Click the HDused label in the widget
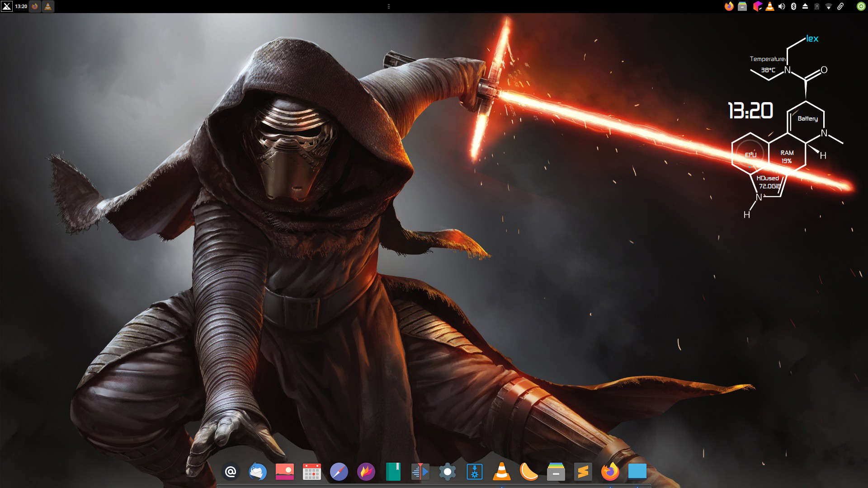This screenshot has width=868, height=488. (x=768, y=178)
